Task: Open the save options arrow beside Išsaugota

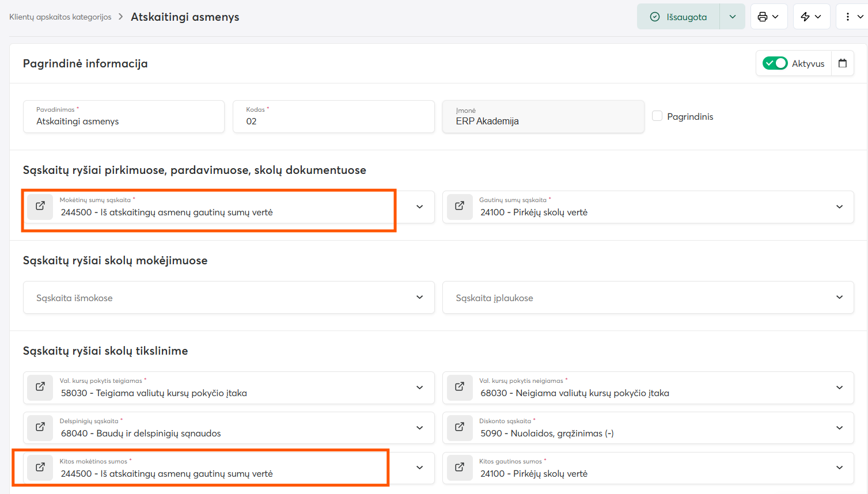Action: pos(733,17)
